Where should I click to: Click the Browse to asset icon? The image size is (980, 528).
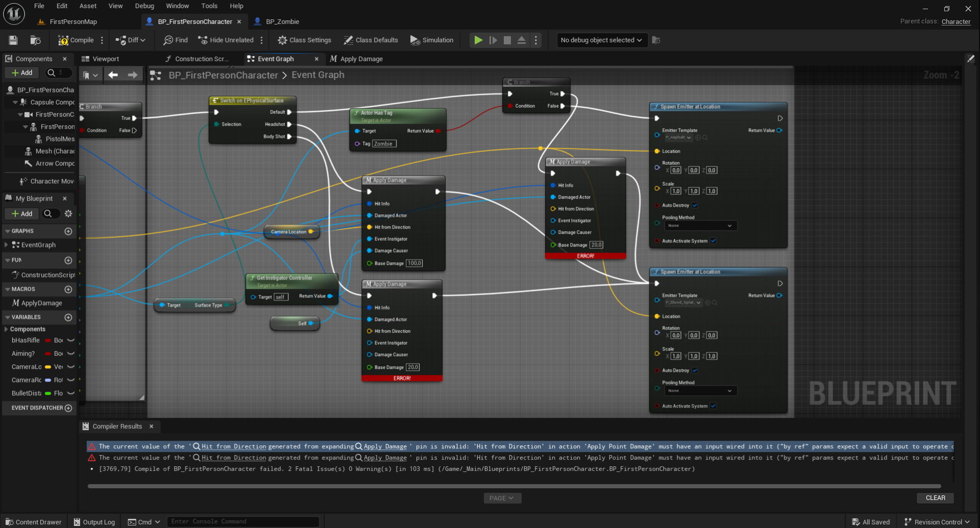(x=35, y=40)
